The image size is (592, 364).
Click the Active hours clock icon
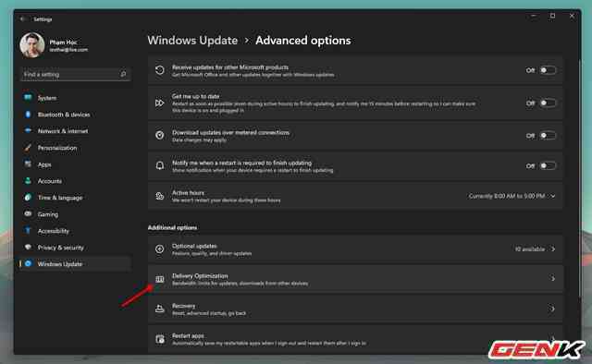click(x=160, y=196)
